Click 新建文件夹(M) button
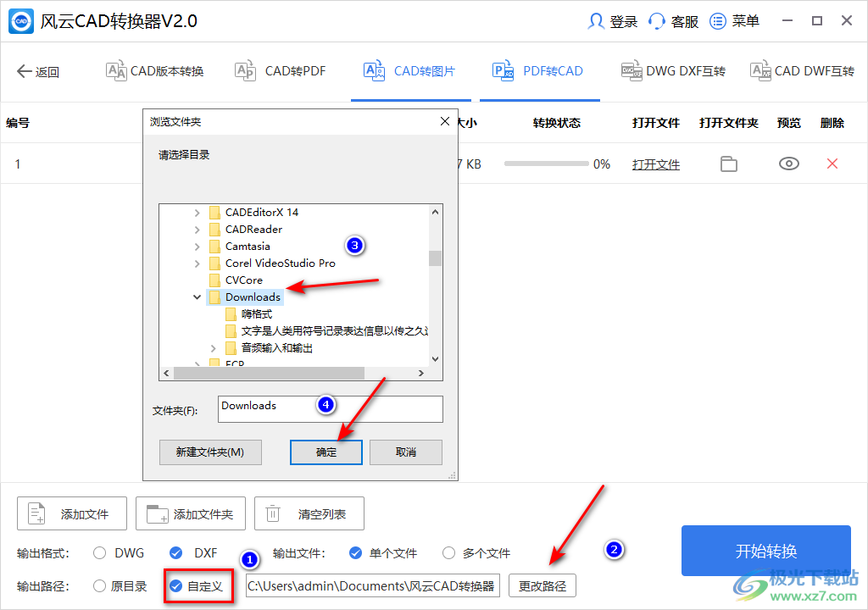 click(210, 452)
